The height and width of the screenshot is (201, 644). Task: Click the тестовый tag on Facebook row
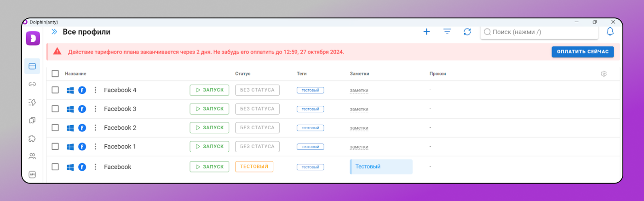[x=310, y=167]
